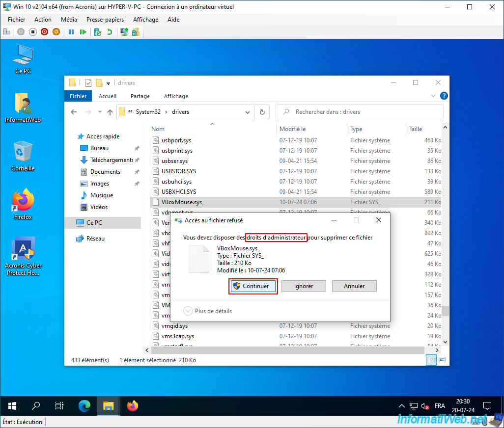
Task: Select Accès rapide in navigation pane
Action: (98, 136)
